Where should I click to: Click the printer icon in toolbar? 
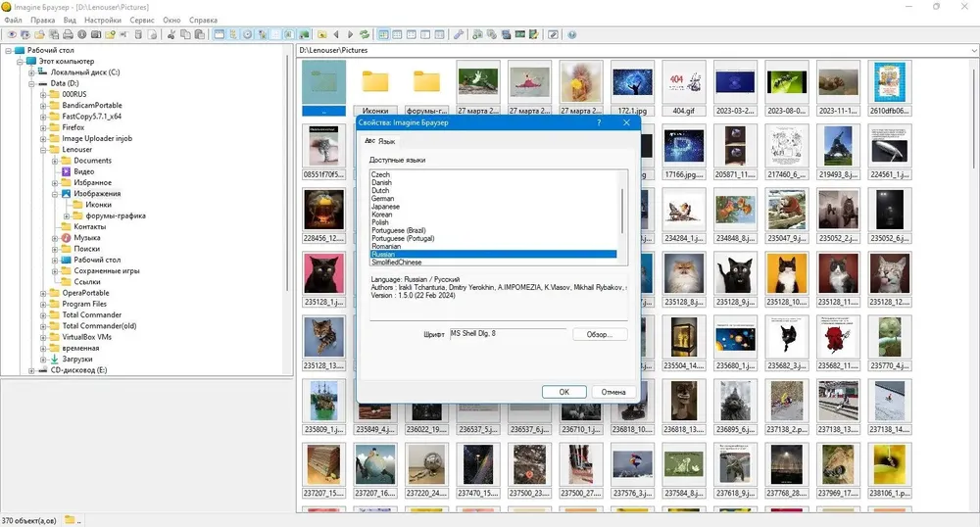coord(68,34)
